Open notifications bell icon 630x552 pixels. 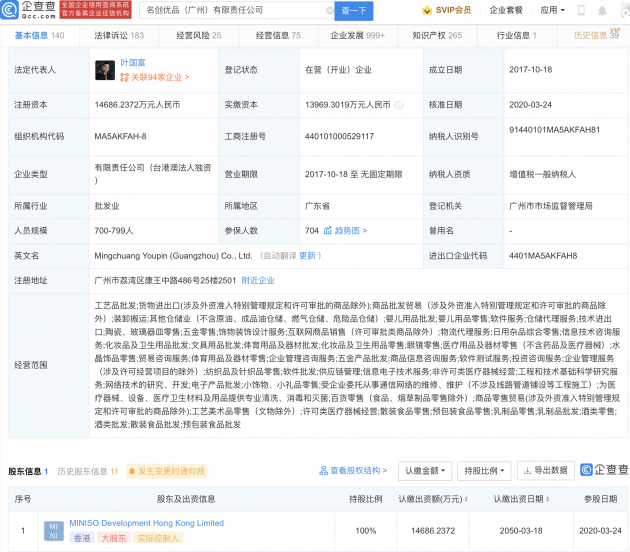tap(602, 11)
